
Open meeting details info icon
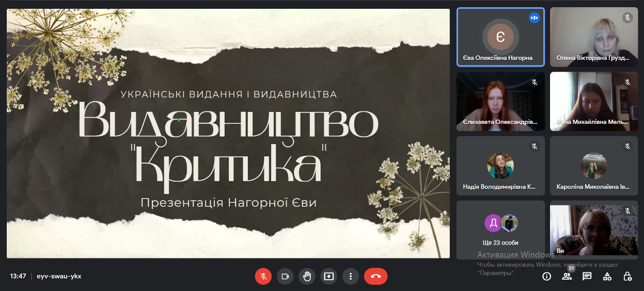pyautogui.click(x=546, y=276)
